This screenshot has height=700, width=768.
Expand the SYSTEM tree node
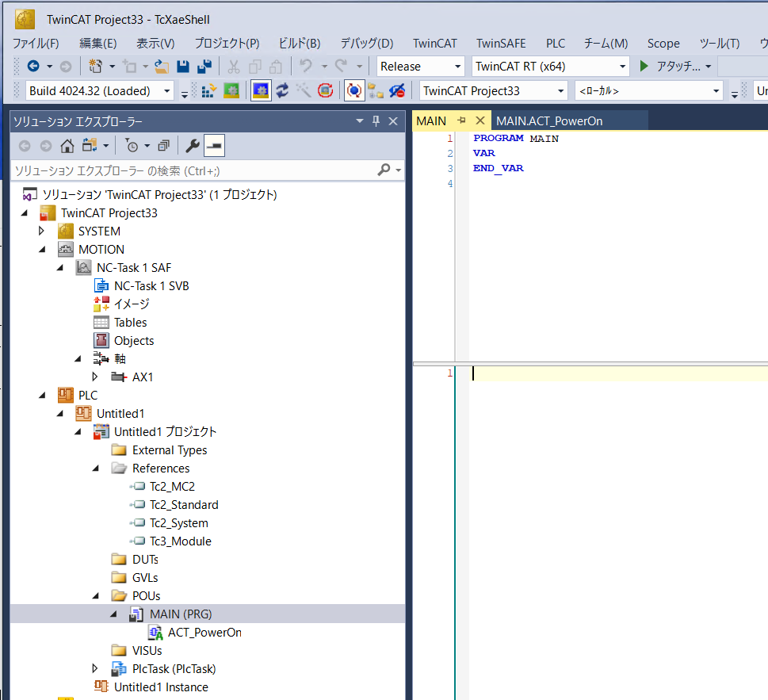[42, 231]
